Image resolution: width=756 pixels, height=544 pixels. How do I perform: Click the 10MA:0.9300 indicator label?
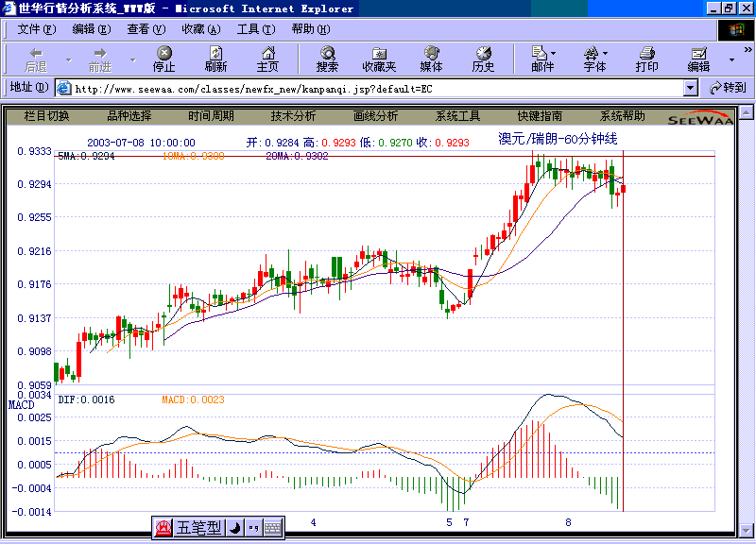click(x=194, y=156)
